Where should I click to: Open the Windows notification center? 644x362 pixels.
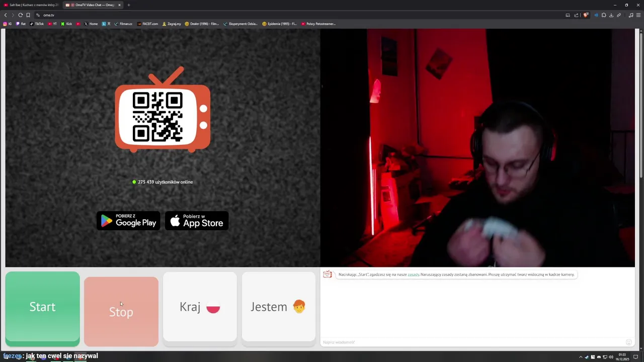(x=635, y=357)
